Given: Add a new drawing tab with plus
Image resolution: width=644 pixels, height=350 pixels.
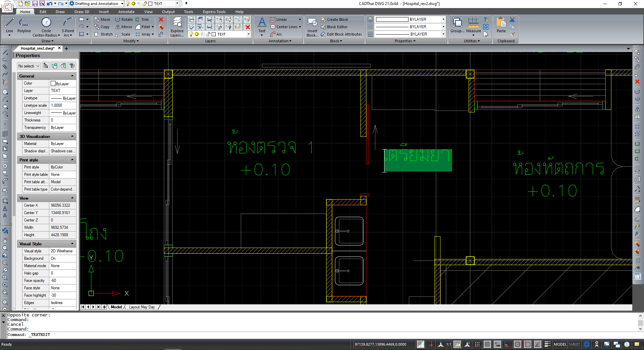Looking at the screenshot, I should click(66, 49).
